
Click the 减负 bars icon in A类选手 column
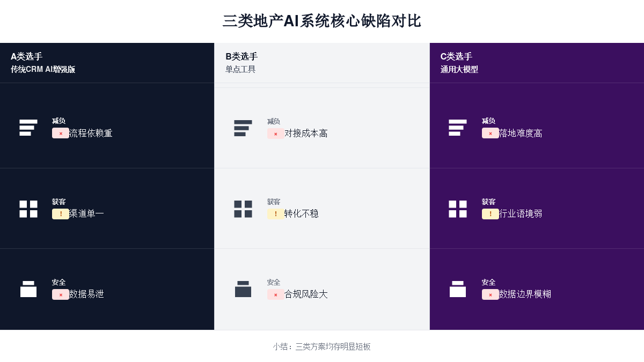(28, 128)
